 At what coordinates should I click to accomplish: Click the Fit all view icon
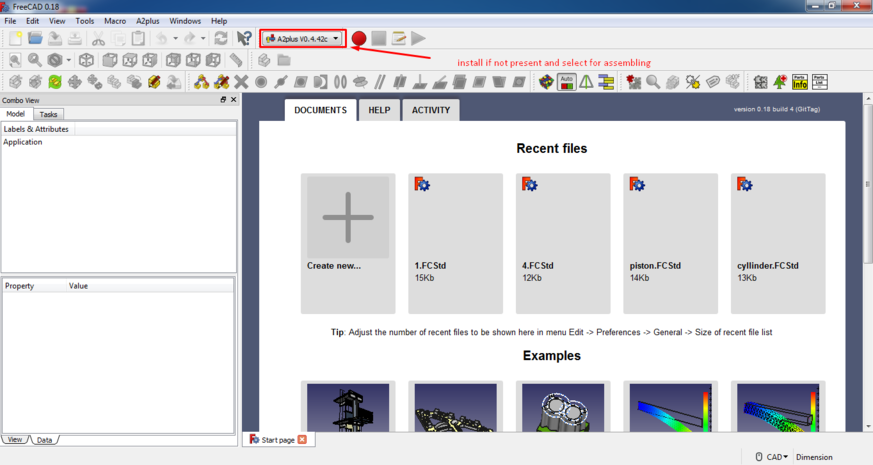[x=15, y=60]
